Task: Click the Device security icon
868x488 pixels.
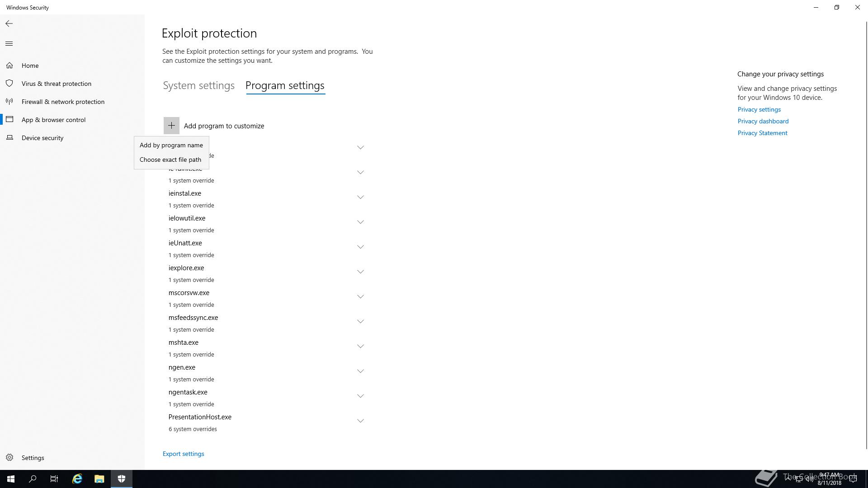Action: coord(9,138)
